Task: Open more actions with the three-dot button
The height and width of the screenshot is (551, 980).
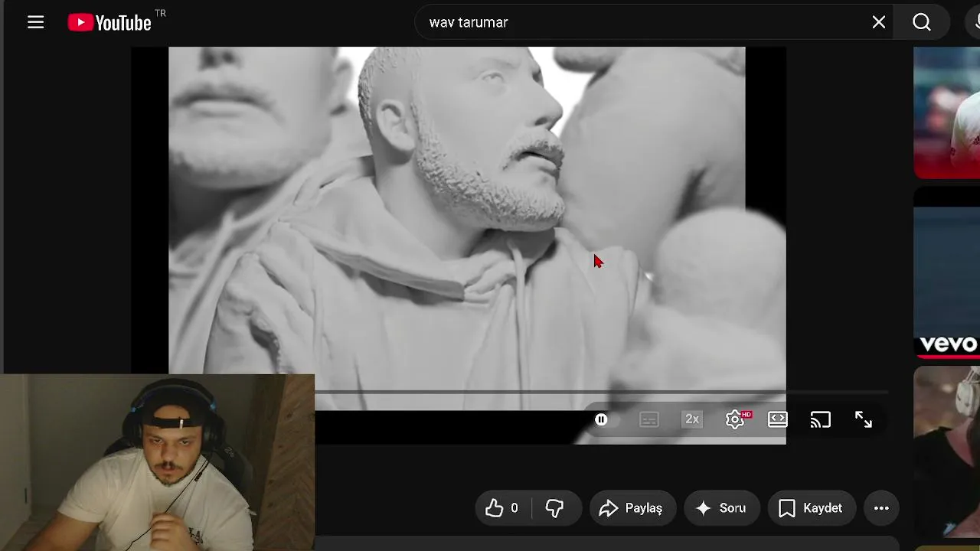Action: 881,508
